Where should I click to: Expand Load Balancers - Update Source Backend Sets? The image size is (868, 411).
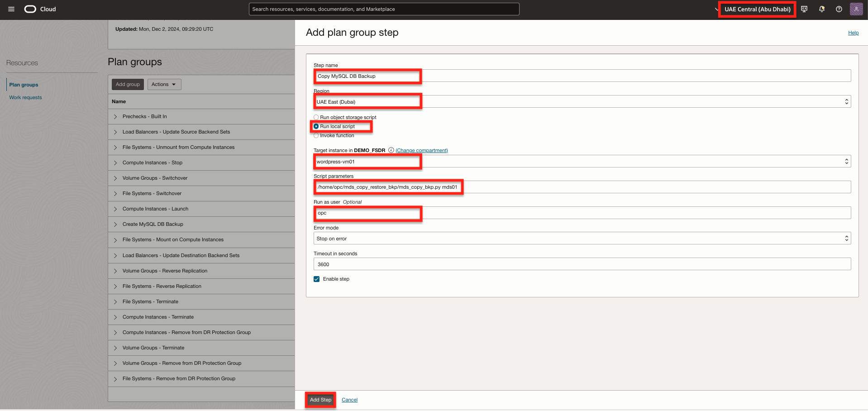click(115, 132)
